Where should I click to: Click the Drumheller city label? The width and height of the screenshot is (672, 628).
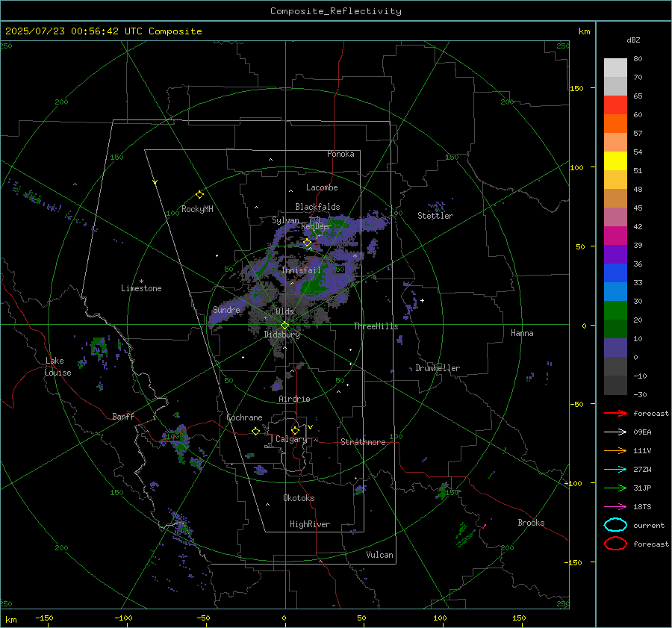(438, 368)
